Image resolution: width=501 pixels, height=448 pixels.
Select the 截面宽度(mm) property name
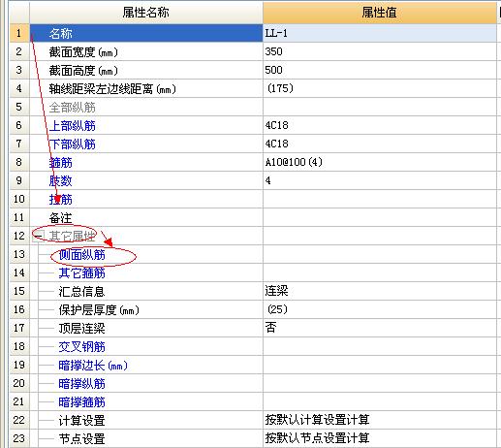tap(83, 52)
